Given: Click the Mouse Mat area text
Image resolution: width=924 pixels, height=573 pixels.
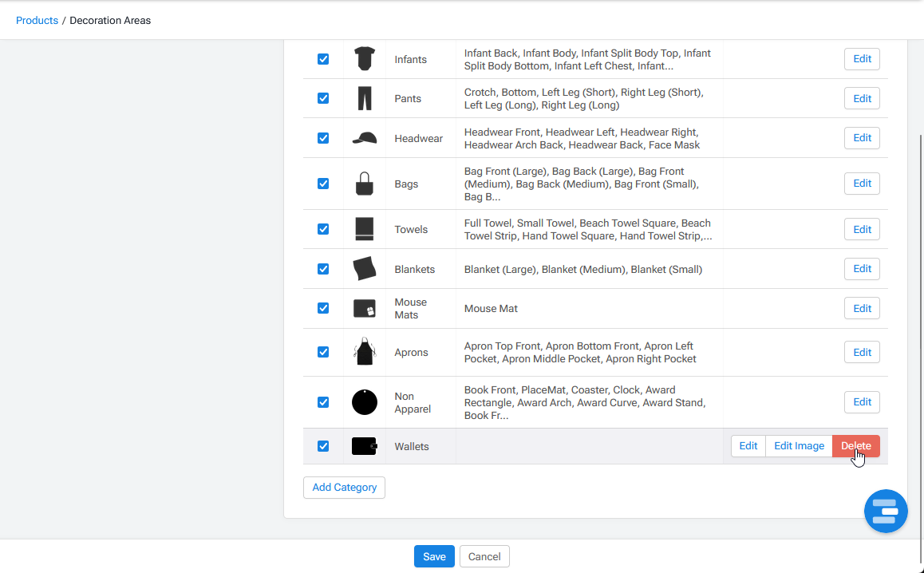Looking at the screenshot, I should [x=491, y=308].
